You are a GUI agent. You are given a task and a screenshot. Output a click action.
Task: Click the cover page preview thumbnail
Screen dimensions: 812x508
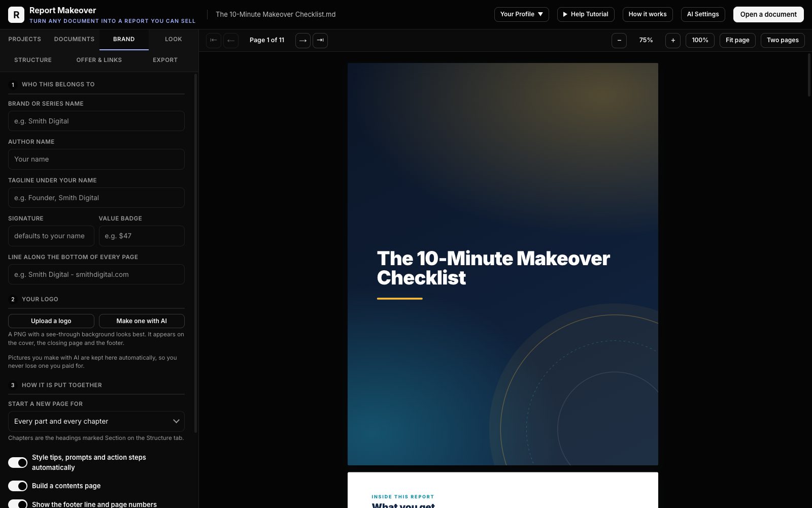click(x=503, y=264)
